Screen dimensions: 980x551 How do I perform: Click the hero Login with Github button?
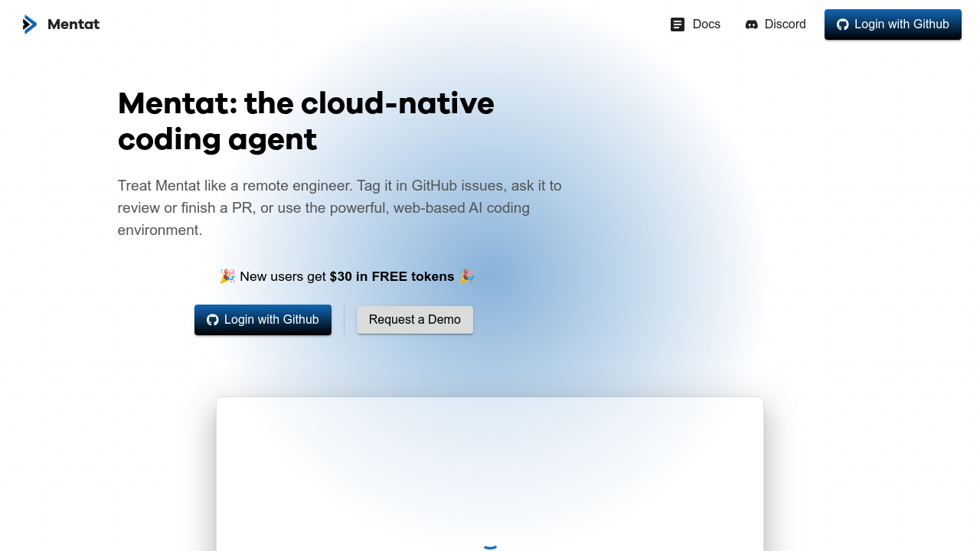(x=263, y=320)
